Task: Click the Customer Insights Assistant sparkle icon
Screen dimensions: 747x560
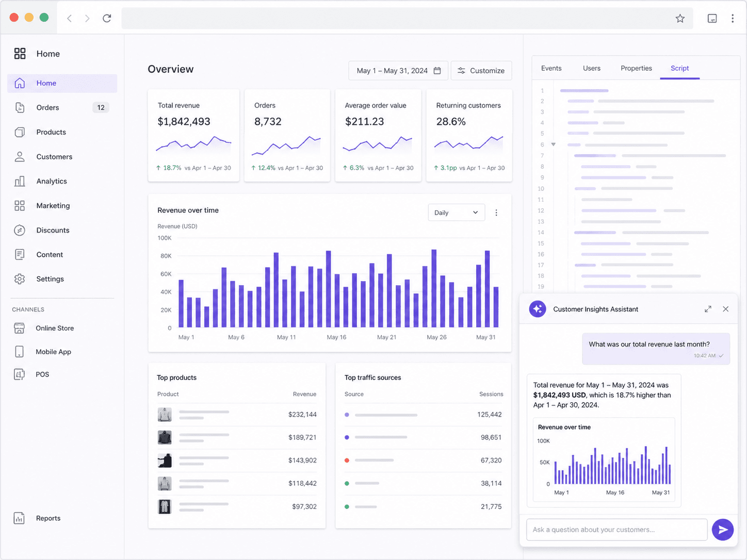Action: [538, 309]
